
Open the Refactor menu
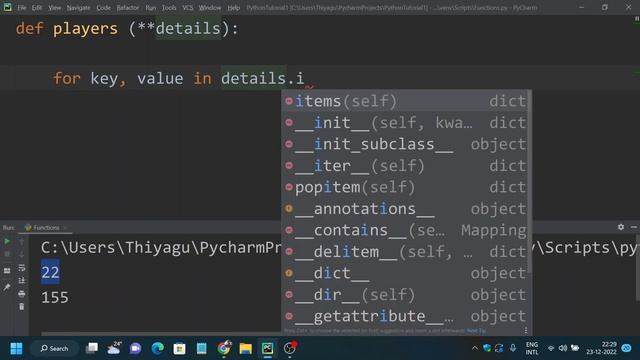[128, 8]
